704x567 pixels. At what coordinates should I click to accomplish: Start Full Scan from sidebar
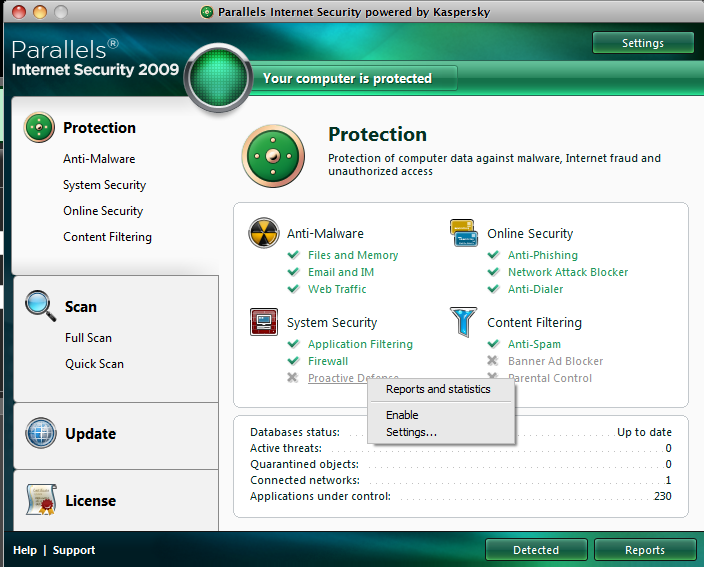(x=88, y=338)
